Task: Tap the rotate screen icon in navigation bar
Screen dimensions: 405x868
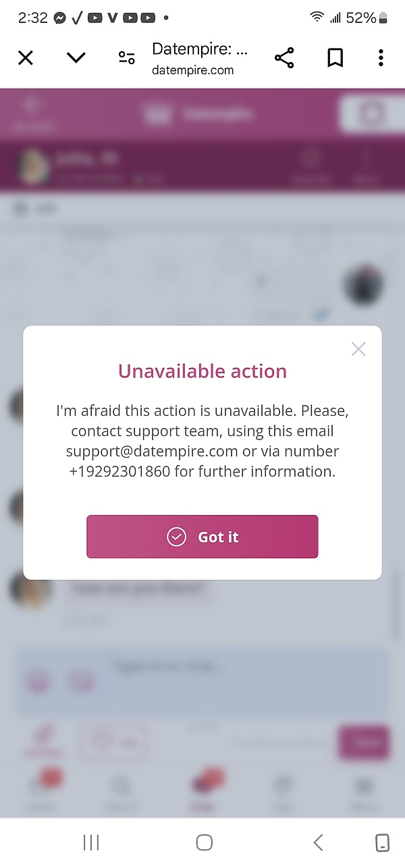Action: tap(382, 842)
